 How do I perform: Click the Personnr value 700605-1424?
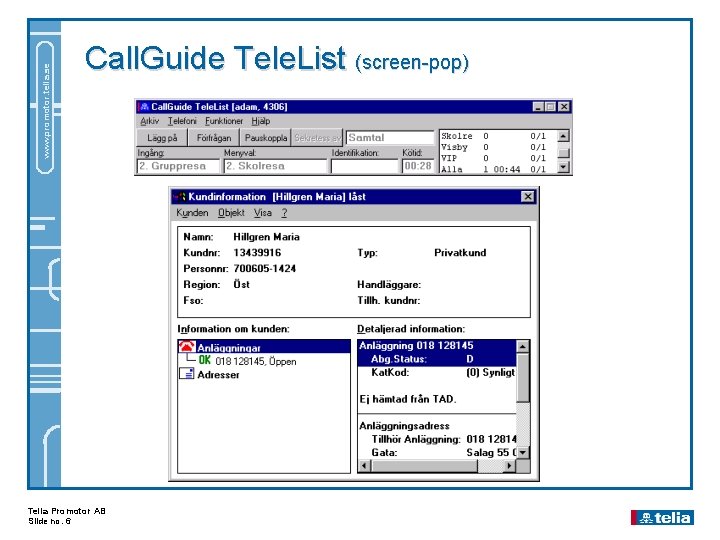264,269
